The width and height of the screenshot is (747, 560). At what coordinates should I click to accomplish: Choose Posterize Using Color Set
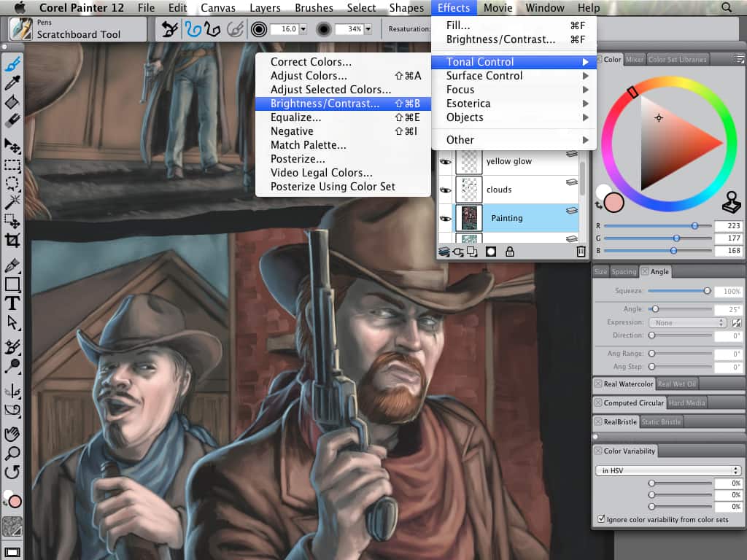coord(343,187)
